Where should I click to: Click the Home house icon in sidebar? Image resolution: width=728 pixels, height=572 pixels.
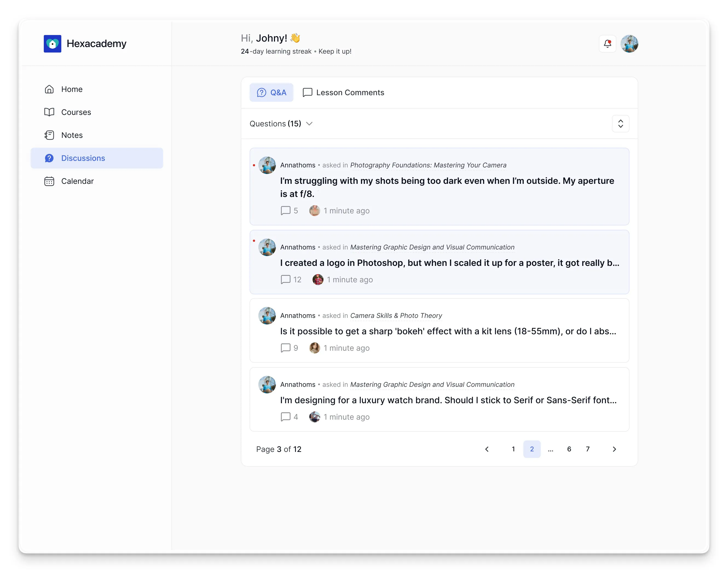tap(49, 89)
